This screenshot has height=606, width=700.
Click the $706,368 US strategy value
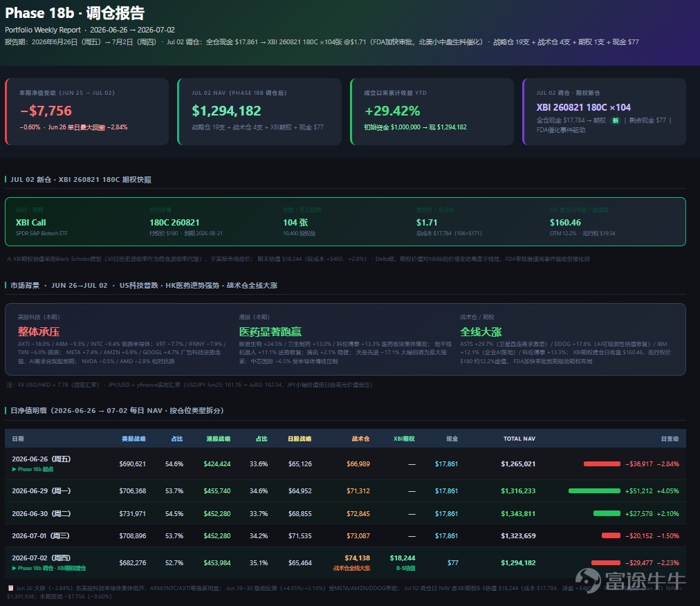133,490
